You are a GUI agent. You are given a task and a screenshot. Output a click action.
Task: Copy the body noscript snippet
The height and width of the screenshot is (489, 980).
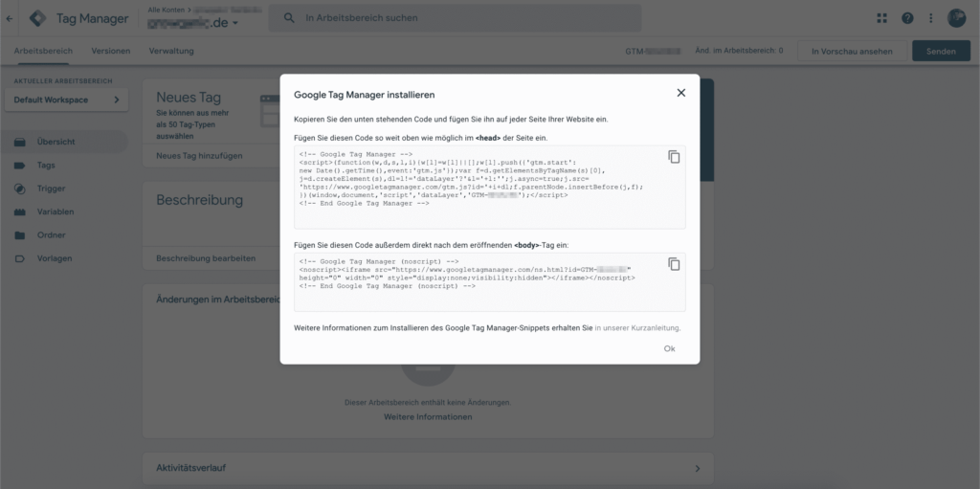pyautogui.click(x=674, y=264)
